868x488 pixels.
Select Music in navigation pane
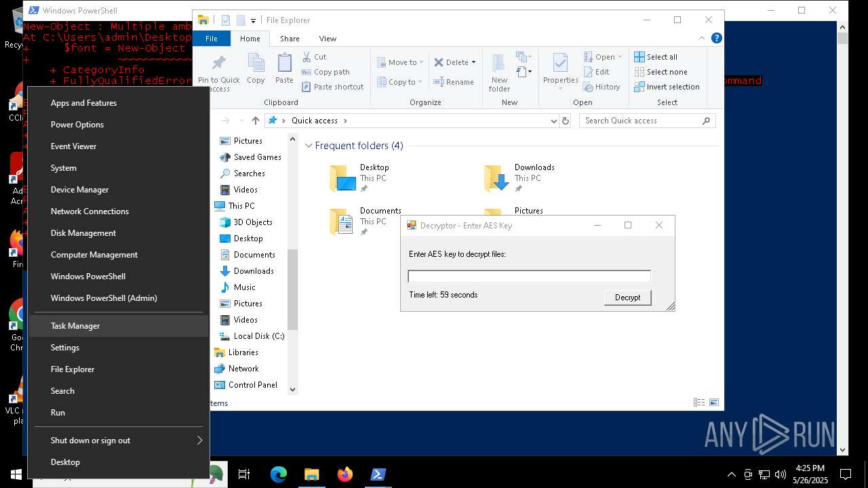tap(237, 287)
